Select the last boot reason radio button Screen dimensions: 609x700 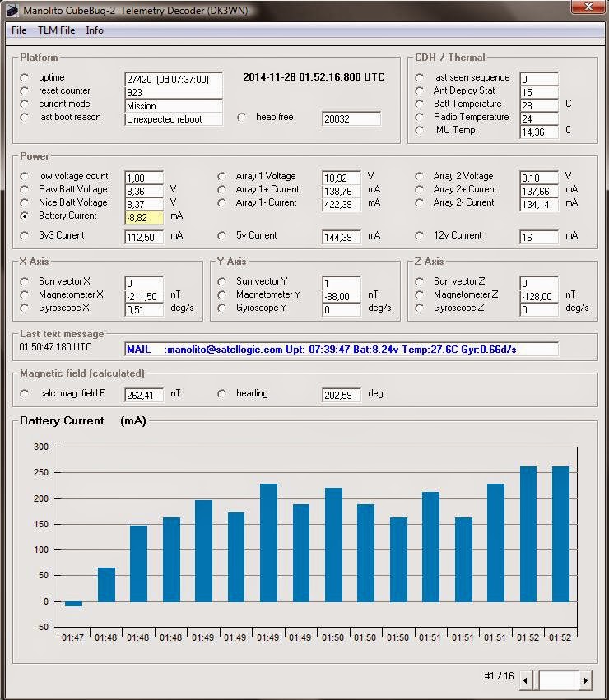pyautogui.click(x=25, y=117)
